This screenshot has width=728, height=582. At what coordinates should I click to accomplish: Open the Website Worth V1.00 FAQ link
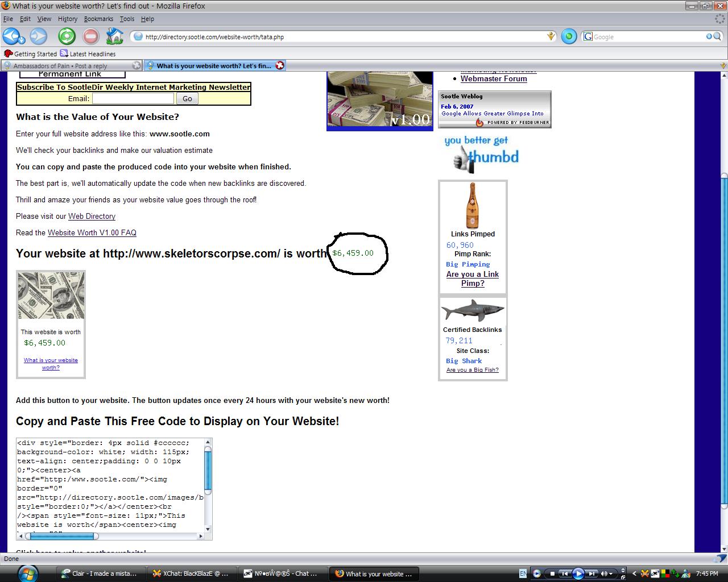[x=92, y=232]
